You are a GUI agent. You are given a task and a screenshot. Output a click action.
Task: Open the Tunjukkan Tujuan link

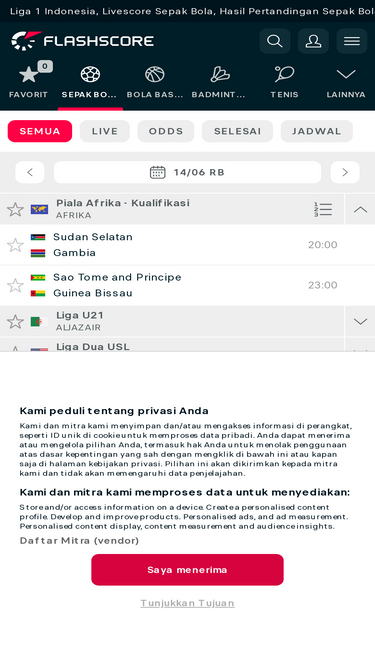188,603
